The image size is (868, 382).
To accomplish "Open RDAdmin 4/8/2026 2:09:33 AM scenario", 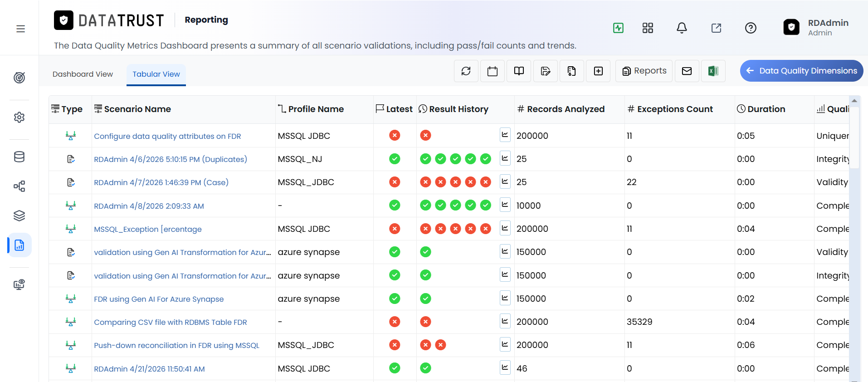I will (x=149, y=206).
